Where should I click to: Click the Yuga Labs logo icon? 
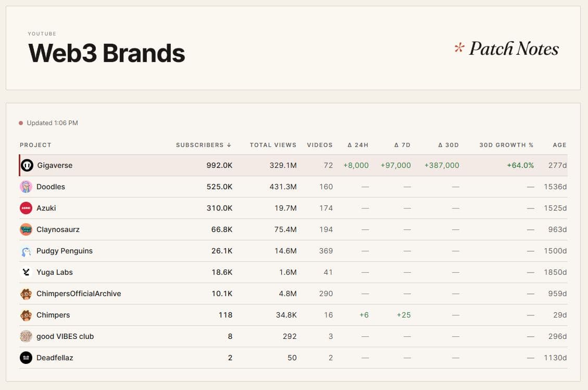pyautogui.click(x=26, y=272)
